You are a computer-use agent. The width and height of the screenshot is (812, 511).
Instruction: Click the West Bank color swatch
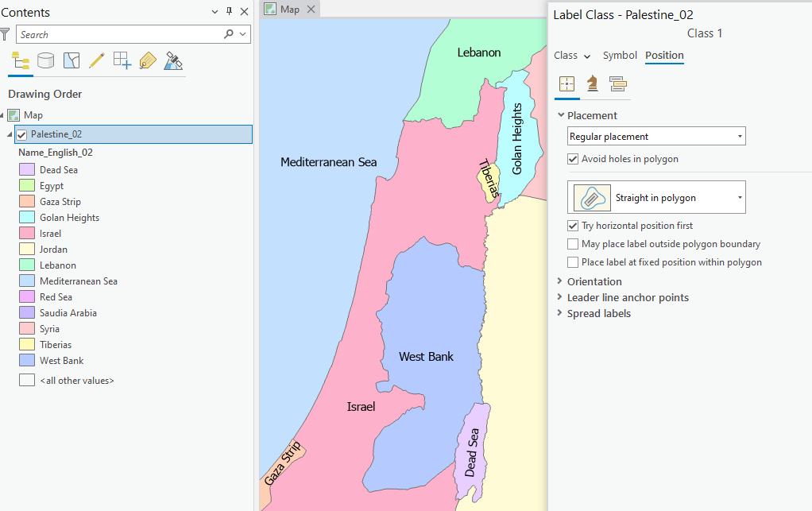[26, 360]
